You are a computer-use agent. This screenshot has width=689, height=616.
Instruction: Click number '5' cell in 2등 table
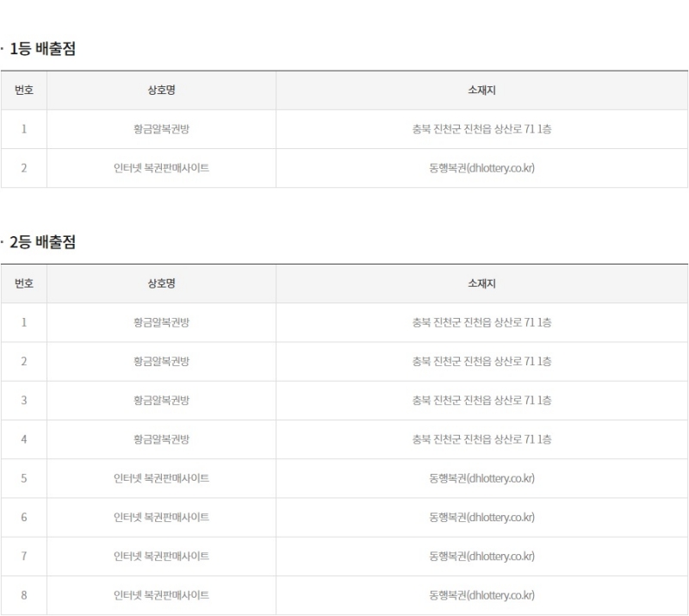tap(24, 478)
